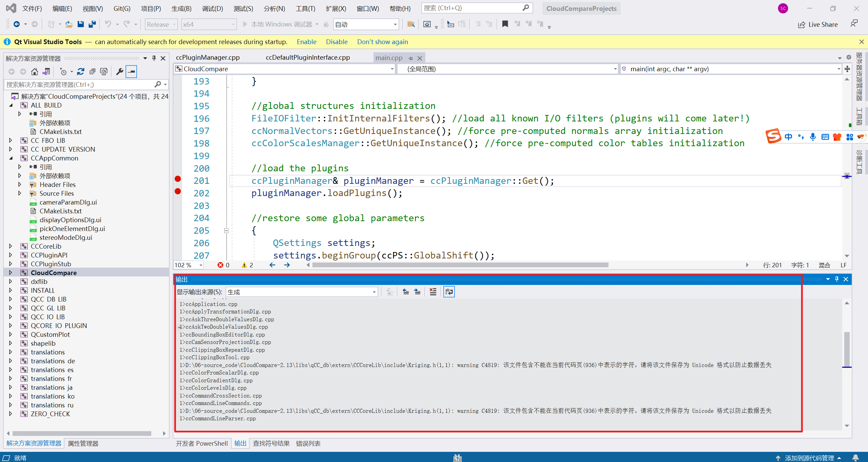Viewport: 868px width, 462px height.
Task: Click the navigate back arrow below editor
Action: pos(272,265)
